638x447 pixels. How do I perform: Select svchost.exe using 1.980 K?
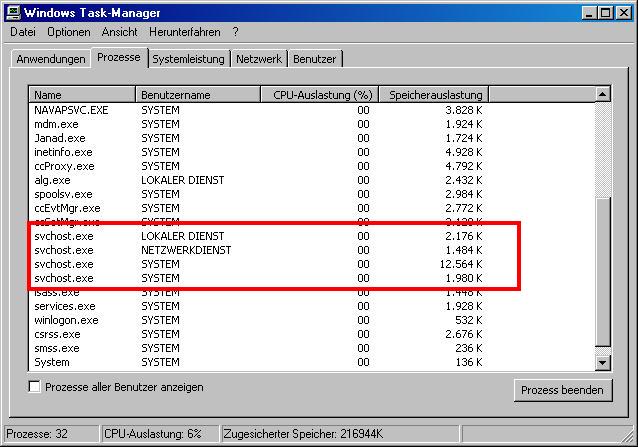click(x=259, y=278)
